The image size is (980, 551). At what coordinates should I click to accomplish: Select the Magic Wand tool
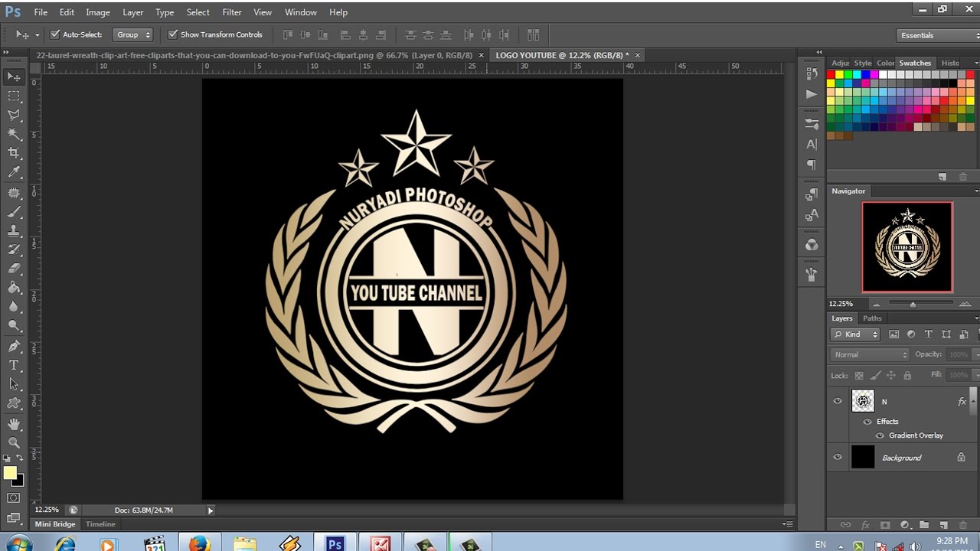pyautogui.click(x=14, y=134)
